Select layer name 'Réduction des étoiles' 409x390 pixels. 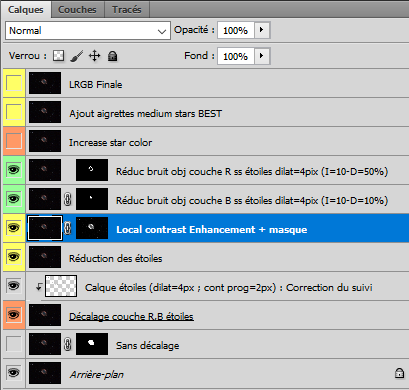tap(115, 258)
